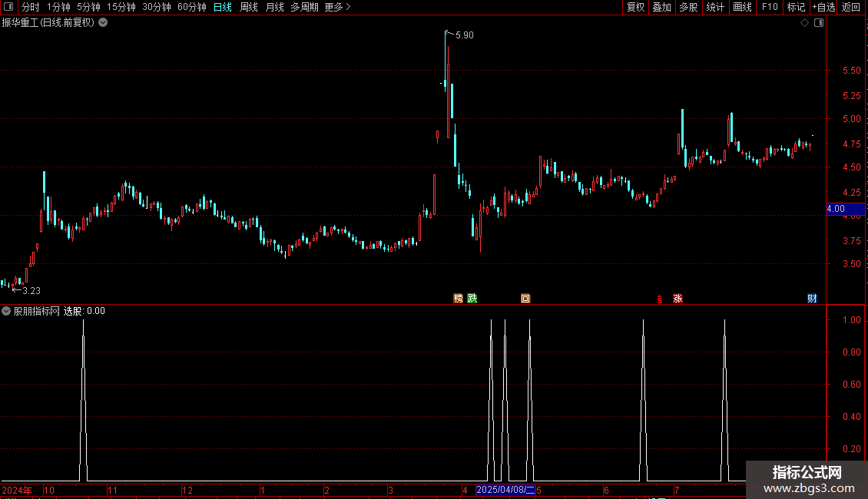Click the 榜 event marker
Image resolution: width=868 pixels, height=499 pixels.
coord(459,299)
